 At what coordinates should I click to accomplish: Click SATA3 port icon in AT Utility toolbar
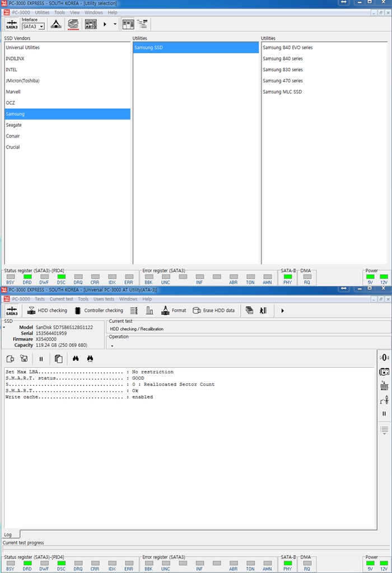coord(12,311)
